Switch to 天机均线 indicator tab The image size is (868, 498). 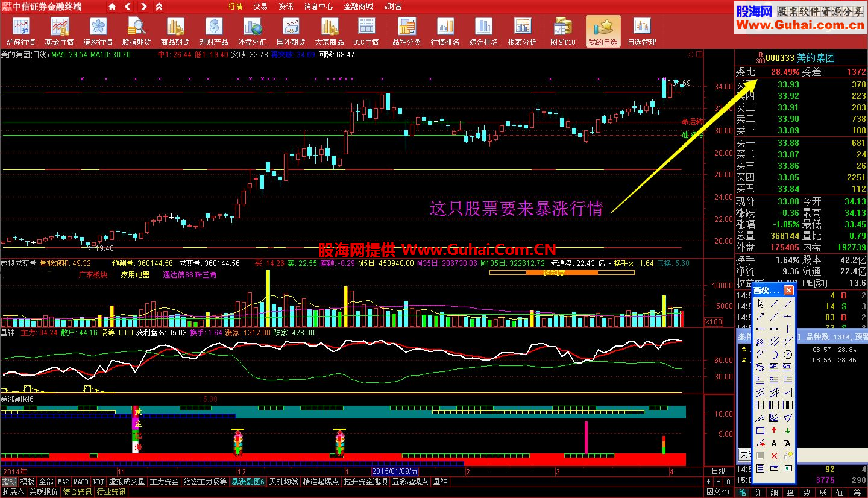(x=284, y=482)
